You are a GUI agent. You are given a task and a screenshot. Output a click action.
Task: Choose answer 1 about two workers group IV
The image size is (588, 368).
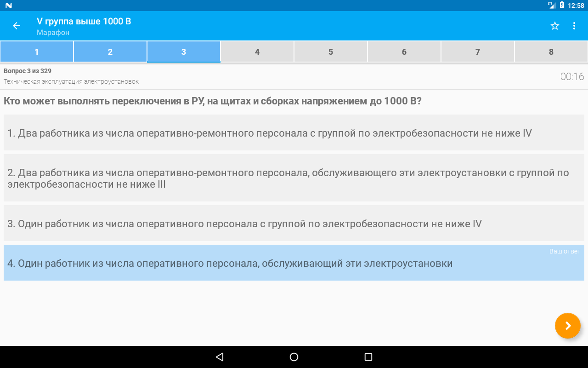[x=294, y=132]
